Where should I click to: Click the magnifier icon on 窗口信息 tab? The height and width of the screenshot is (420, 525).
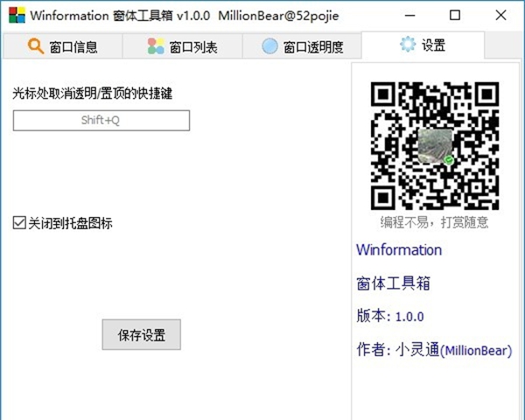coord(36,46)
